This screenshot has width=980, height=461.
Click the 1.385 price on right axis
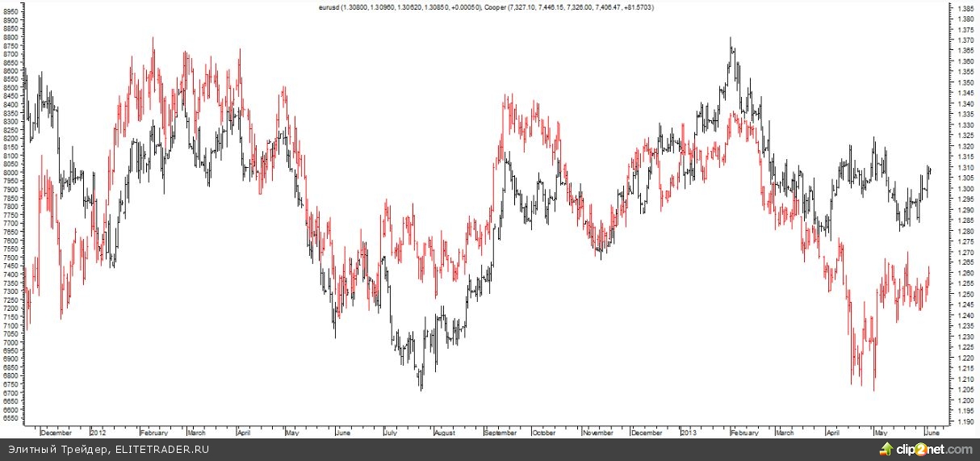click(963, 8)
